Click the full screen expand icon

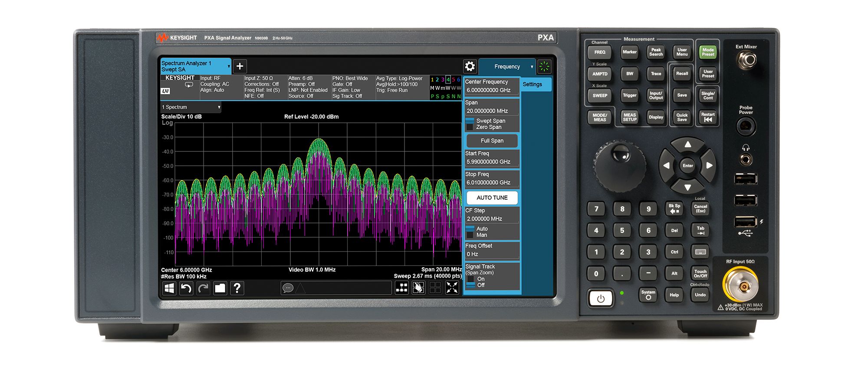coord(452,288)
